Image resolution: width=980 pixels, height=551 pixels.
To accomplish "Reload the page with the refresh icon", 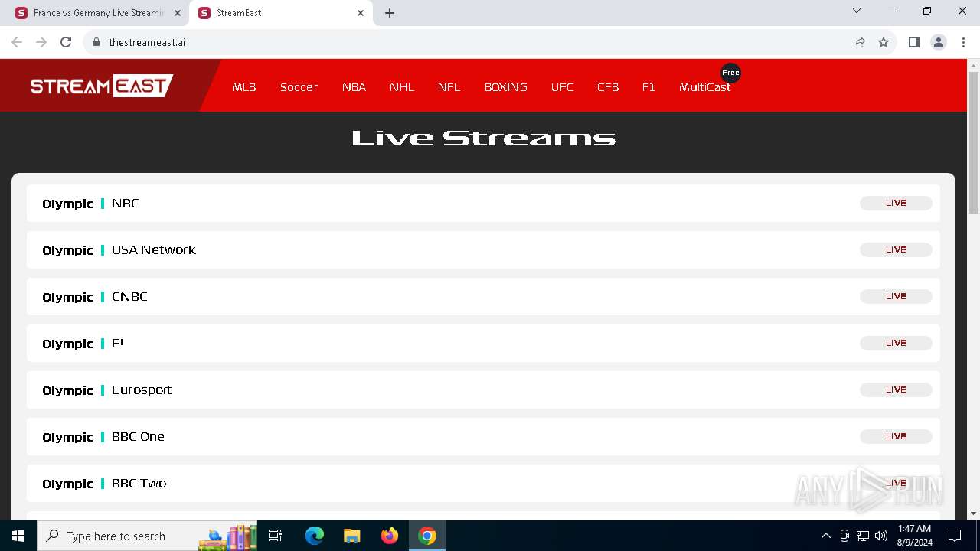I will coord(66,42).
